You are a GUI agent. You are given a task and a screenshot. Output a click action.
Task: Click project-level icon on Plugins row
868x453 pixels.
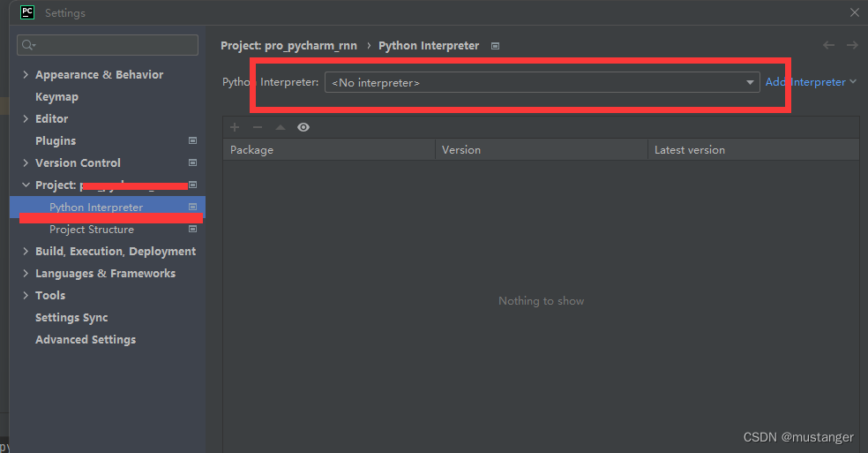192,140
